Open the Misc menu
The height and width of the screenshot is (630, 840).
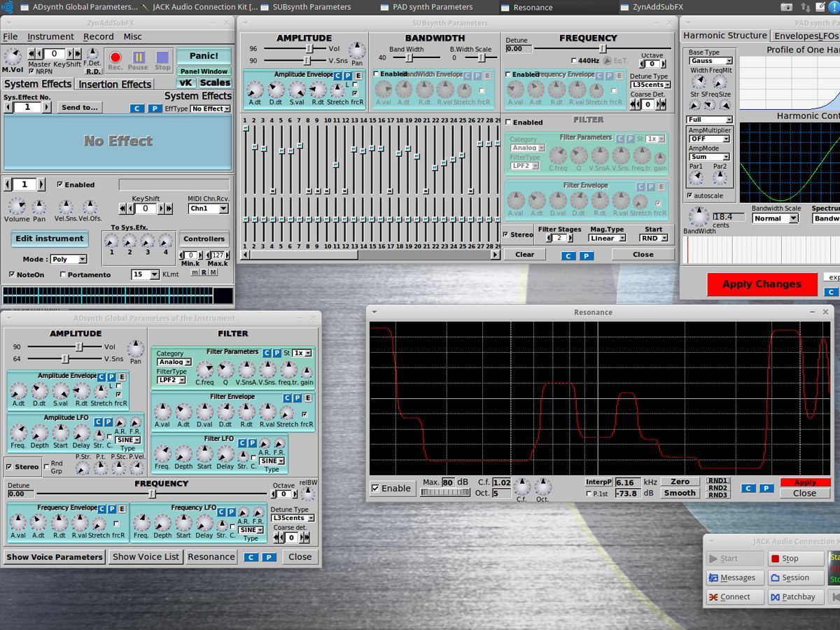tap(132, 36)
